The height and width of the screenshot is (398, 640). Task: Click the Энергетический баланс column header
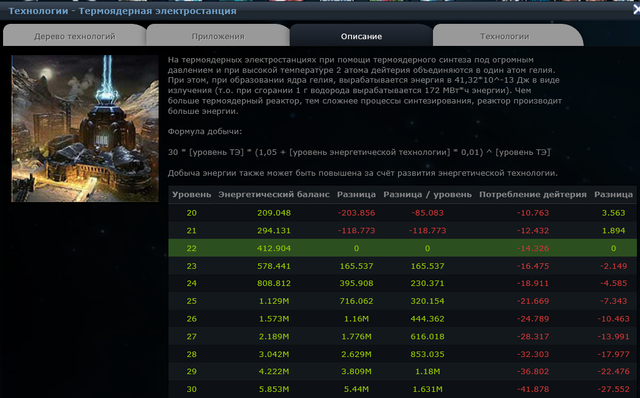pyautogui.click(x=274, y=194)
